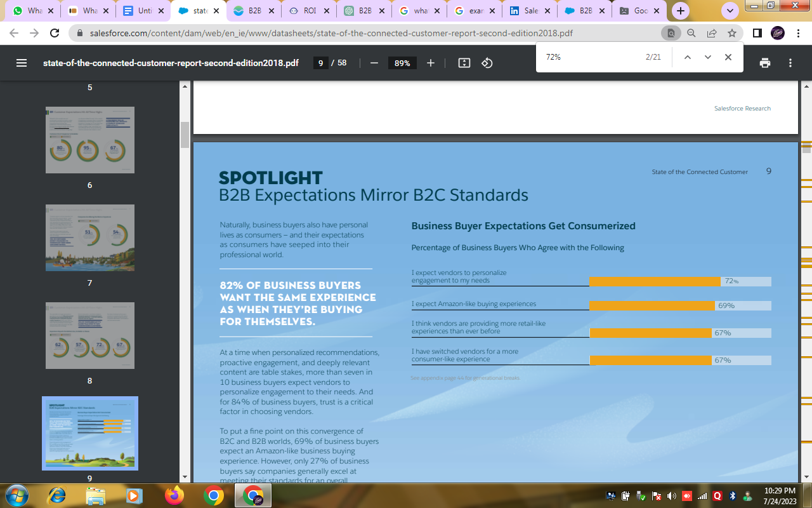The image size is (812, 508).
Task: Go back to the previous page
Action: click(x=14, y=33)
